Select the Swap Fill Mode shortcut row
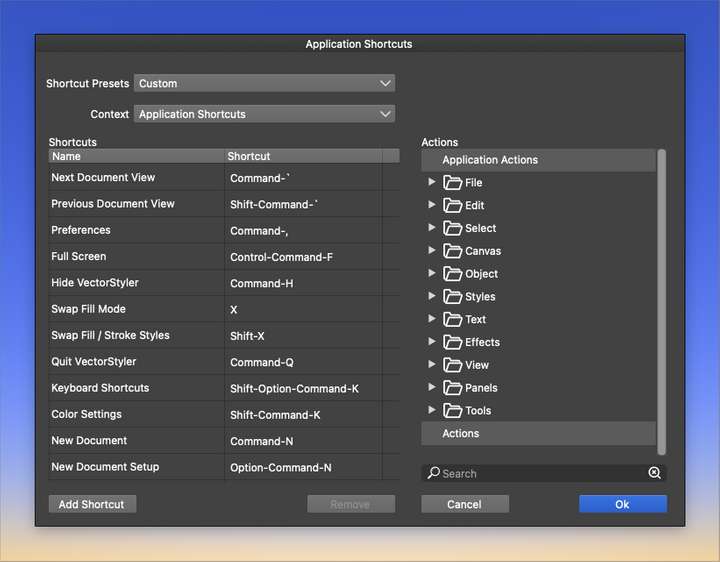 pos(224,309)
